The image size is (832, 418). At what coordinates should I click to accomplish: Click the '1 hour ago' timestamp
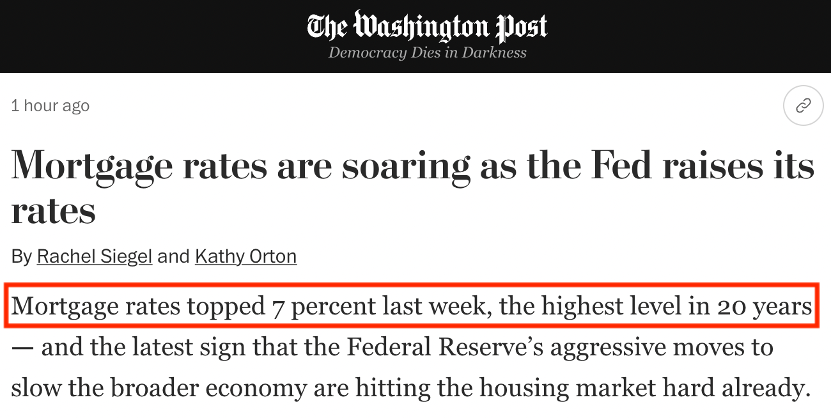(50, 106)
